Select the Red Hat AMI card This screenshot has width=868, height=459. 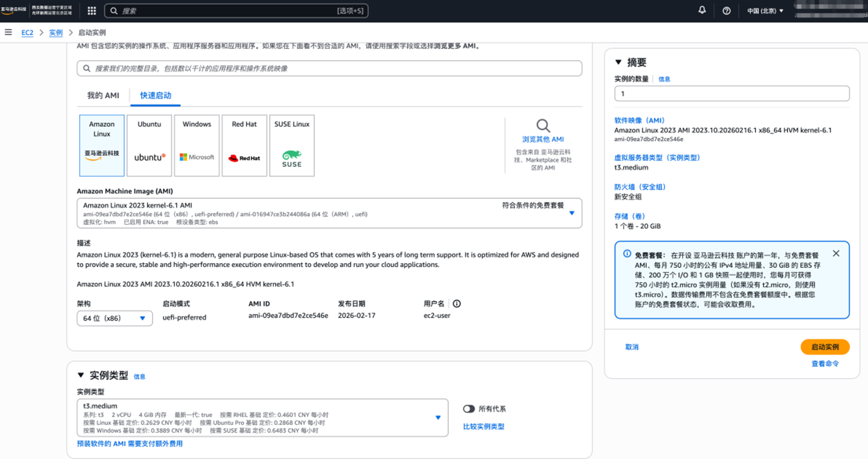(x=244, y=145)
